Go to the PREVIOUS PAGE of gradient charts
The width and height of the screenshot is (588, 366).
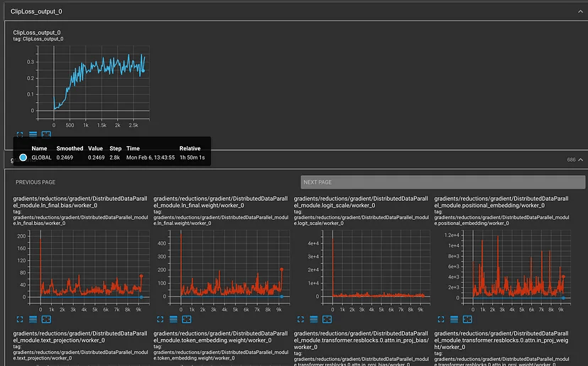[36, 182]
